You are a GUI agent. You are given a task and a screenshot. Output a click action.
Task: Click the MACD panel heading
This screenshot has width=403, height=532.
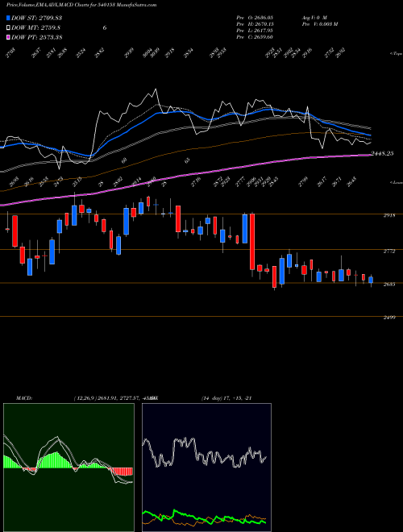point(24,398)
